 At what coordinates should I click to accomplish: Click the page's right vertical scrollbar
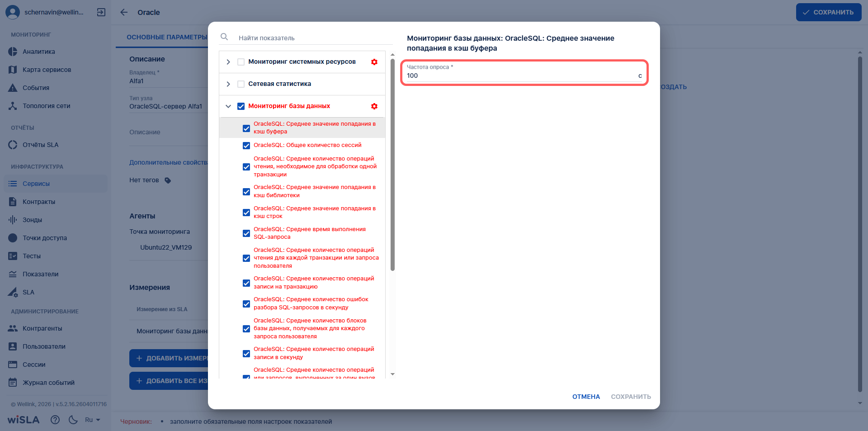(860, 224)
